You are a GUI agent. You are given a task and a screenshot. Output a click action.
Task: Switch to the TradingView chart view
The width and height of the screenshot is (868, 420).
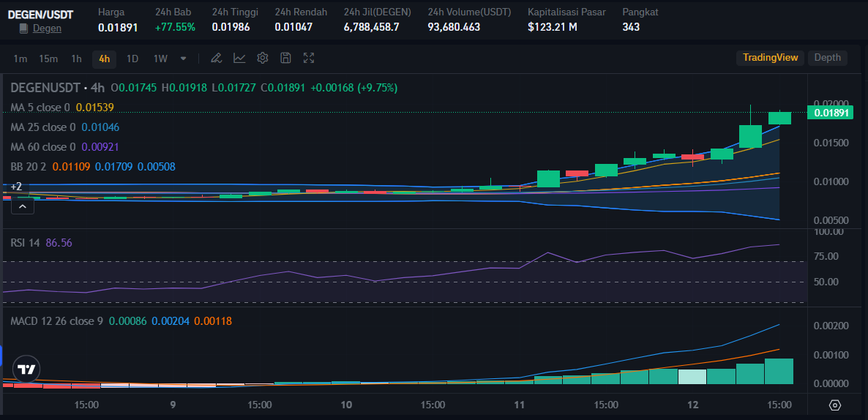[x=770, y=58]
